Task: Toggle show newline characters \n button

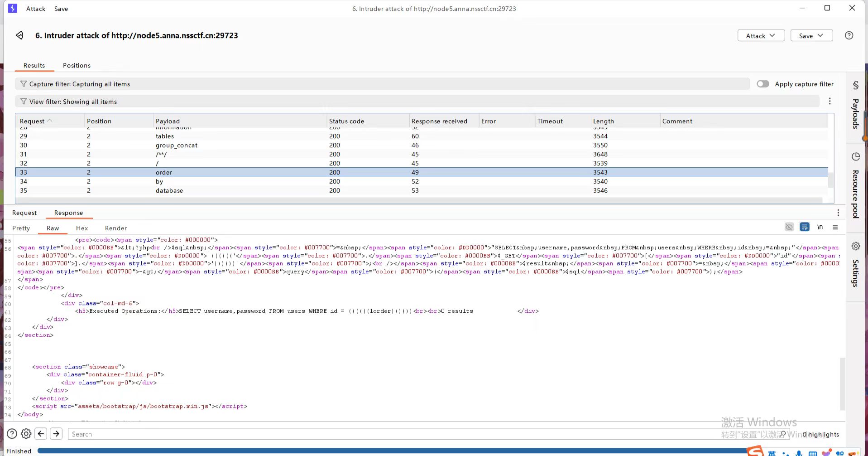Action: click(x=820, y=227)
